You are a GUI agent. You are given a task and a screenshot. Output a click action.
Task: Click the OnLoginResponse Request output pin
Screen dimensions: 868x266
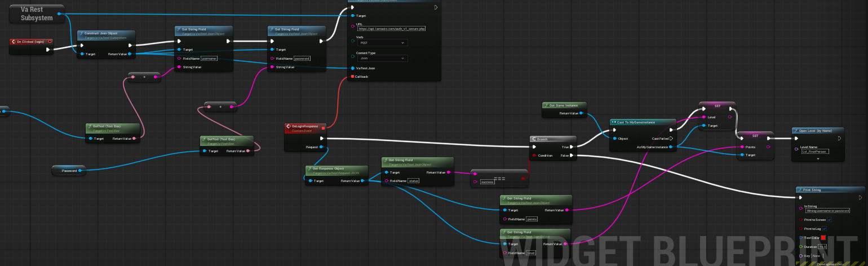321,147
